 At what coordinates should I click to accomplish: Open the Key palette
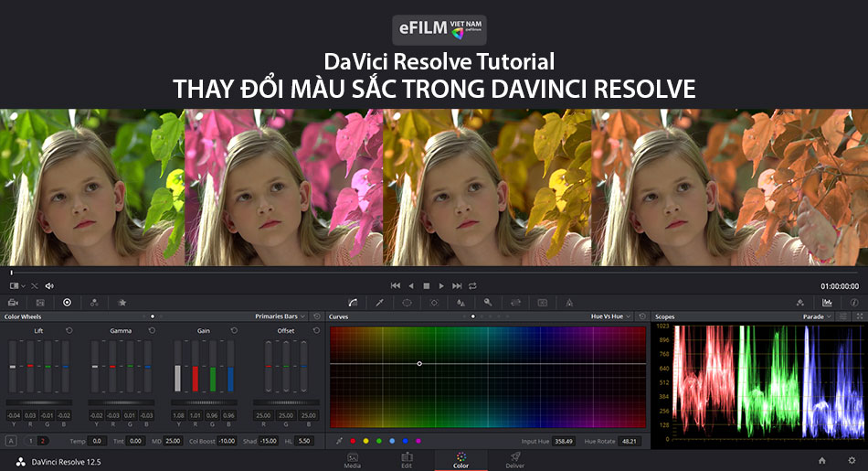(x=488, y=303)
